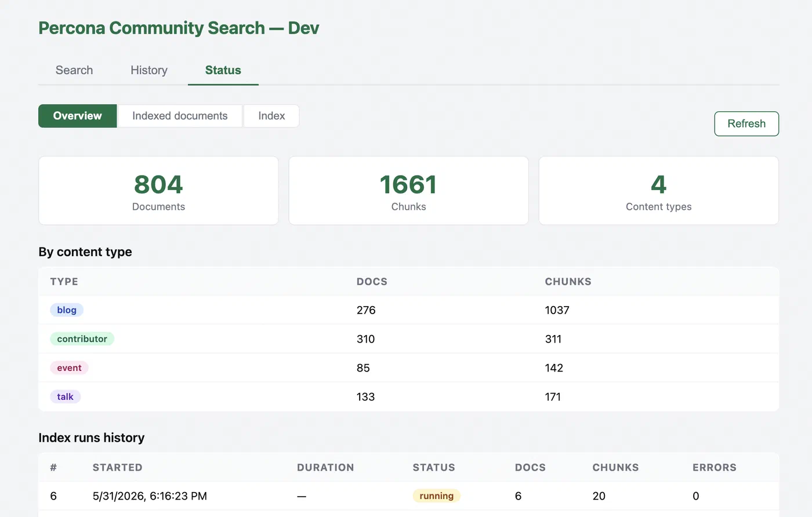This screenshot has width=812, height=517.
Task: Click start time 5/31/2026, 6:16:23 PM
Action: [150, 496]
